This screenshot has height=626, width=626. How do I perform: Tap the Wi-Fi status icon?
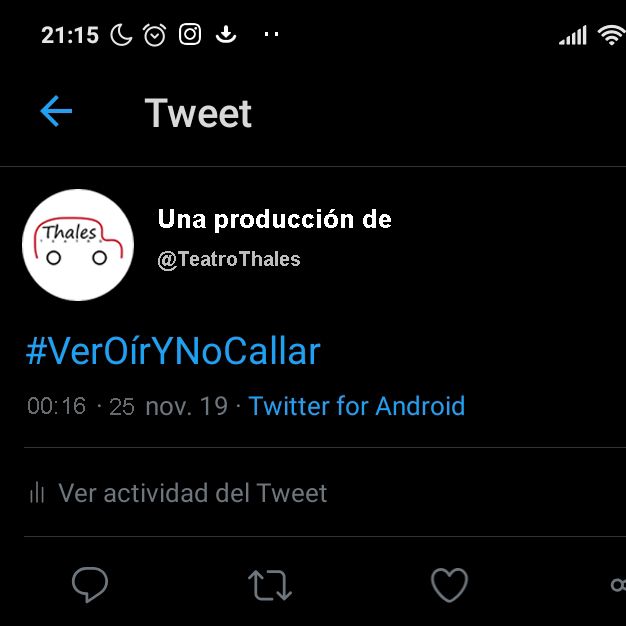[612, 35]
